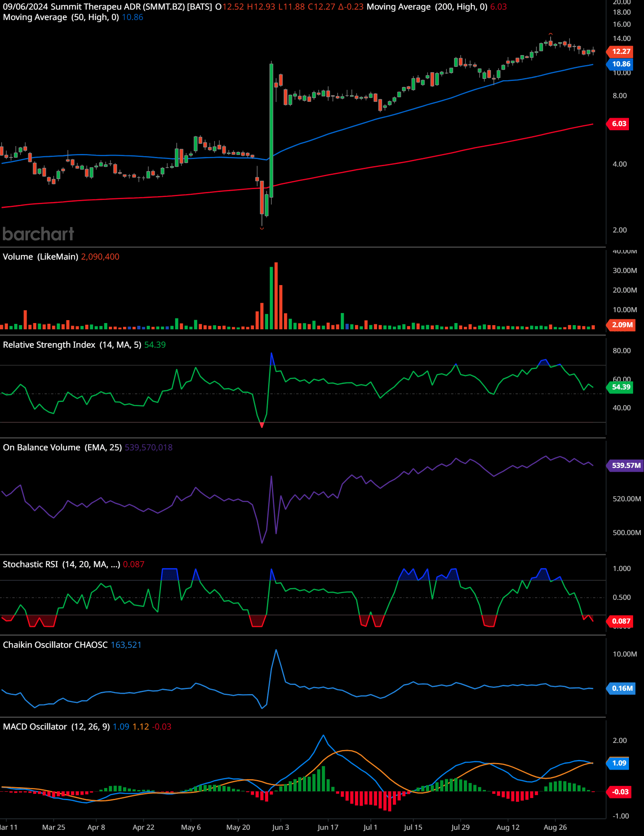Click the 520.00M OBV axis label

(x=627, y=499)
